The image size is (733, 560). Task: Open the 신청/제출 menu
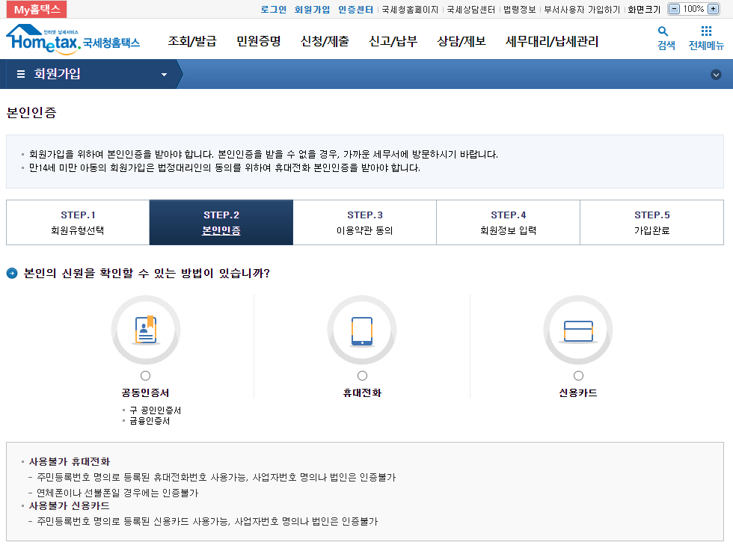pyautogui.click(x=325, y=42)
